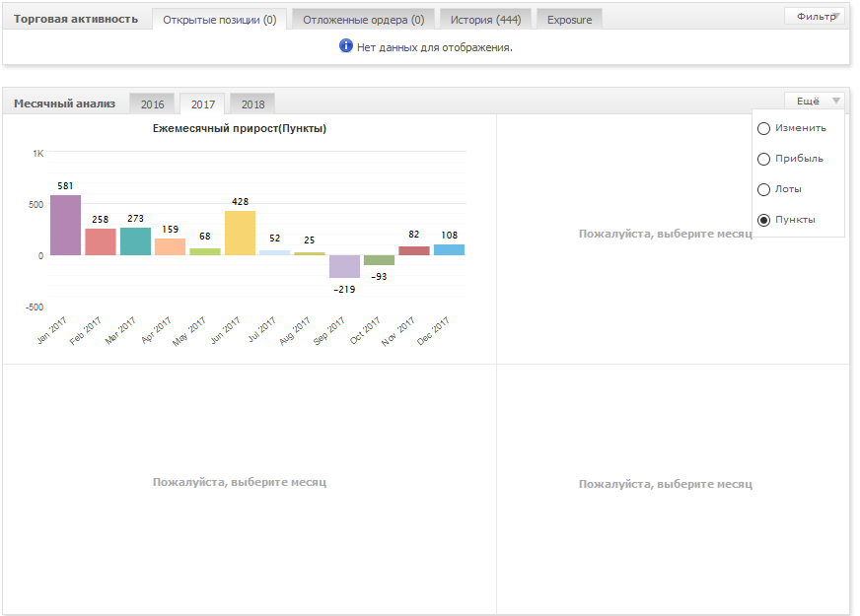Image resolution: width=860 pixels, height=616 pixels.
Task: Click the Нет данных для отображения message
Action: coord(434,47)
